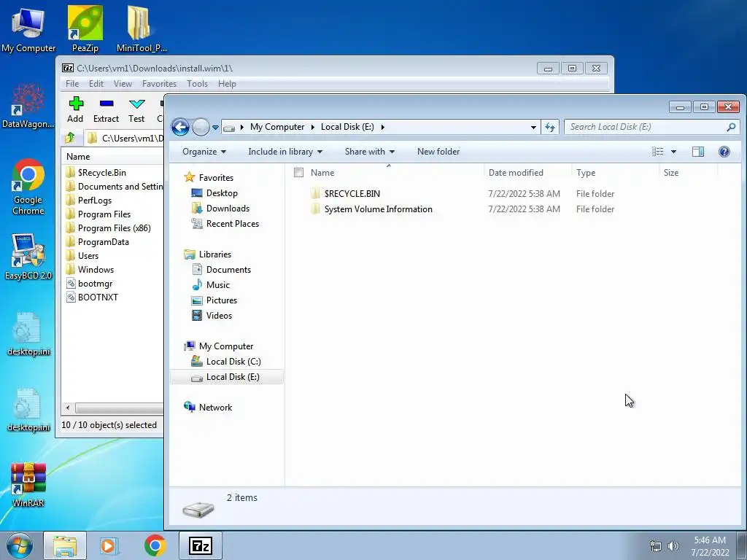
Task: Select Local Disk (E:) in the navigation pane
Action: [x=227, y=377]
